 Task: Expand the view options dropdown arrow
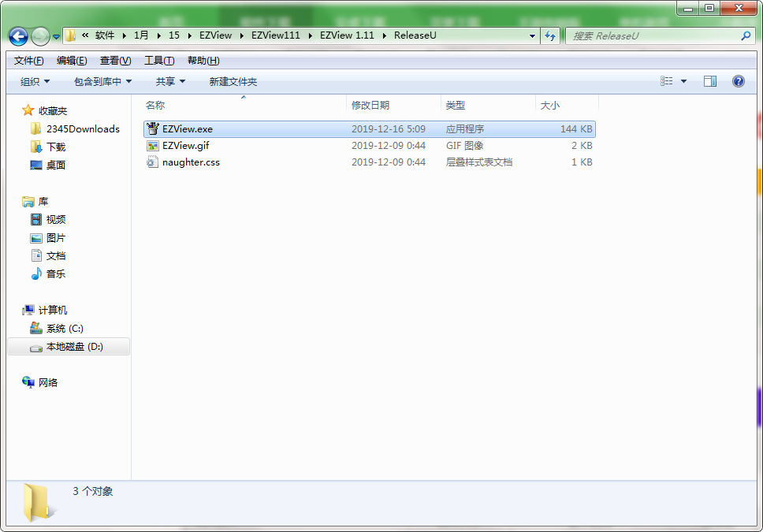[683, 81]
